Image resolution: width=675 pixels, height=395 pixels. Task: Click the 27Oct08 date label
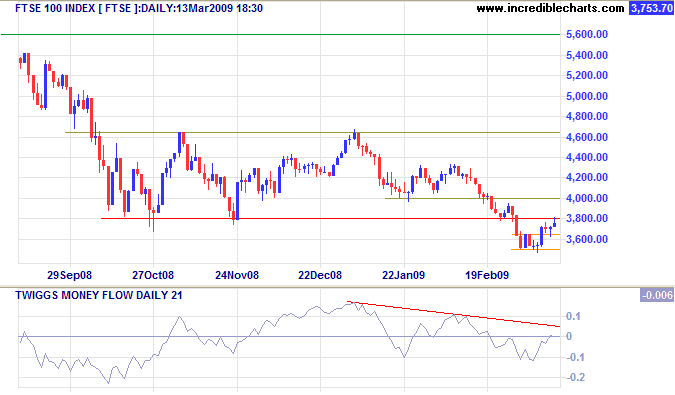[x=153, y=275]
